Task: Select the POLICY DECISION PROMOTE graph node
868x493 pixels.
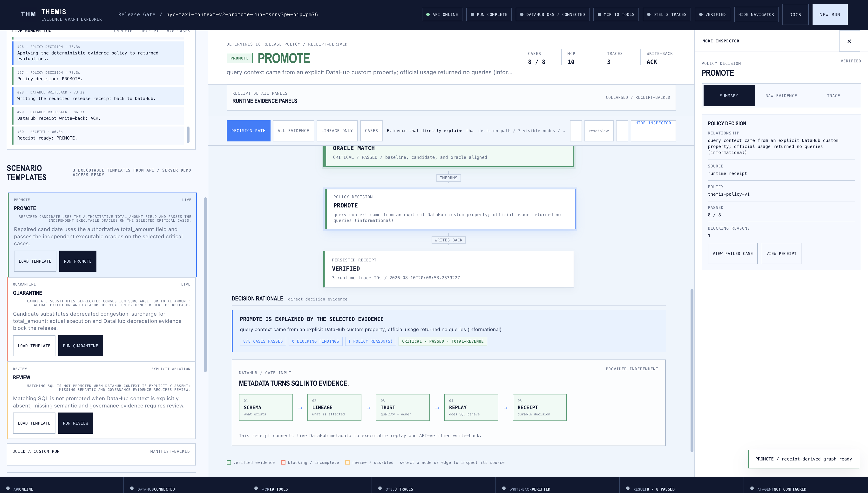Action: 450,209
